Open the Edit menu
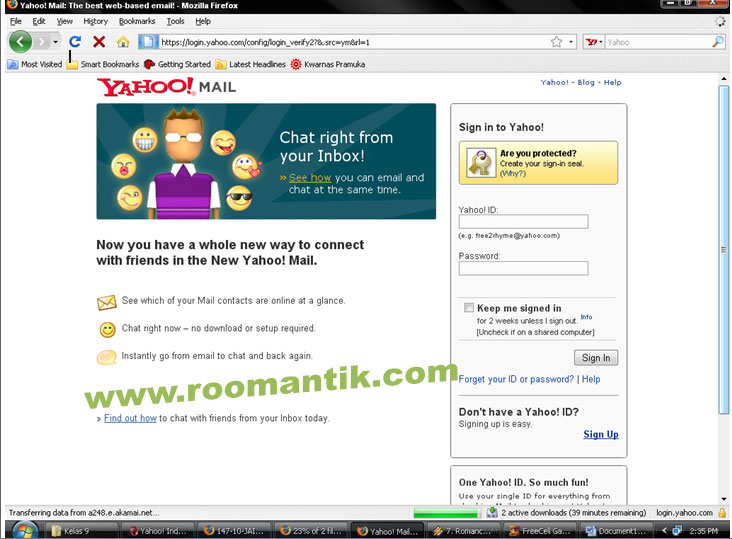 (x=39, y=21)
